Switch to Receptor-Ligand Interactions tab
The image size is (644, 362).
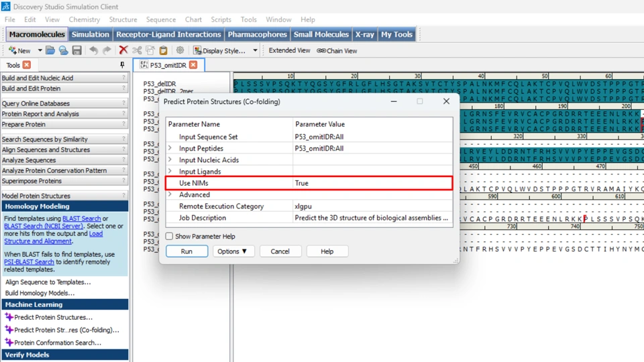point(168,34)
